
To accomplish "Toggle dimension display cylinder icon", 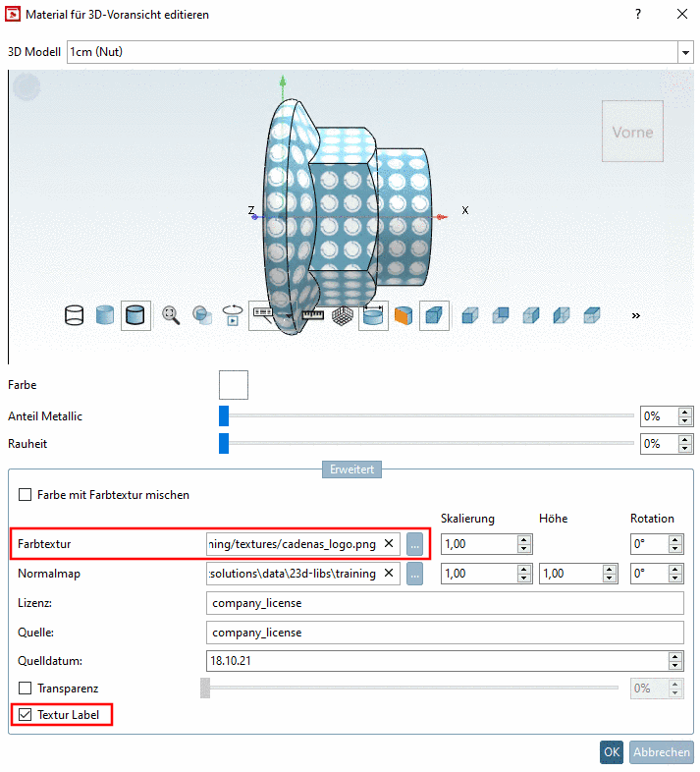I will (373, 315).
